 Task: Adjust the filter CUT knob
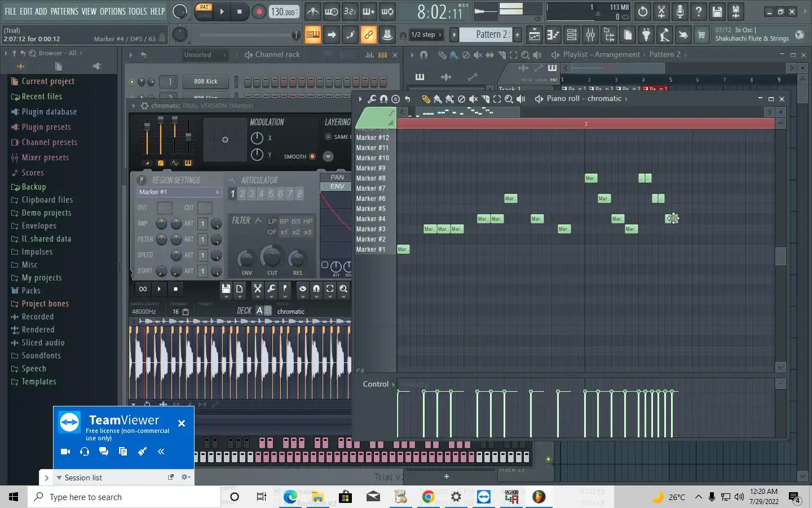coord(271,257)
